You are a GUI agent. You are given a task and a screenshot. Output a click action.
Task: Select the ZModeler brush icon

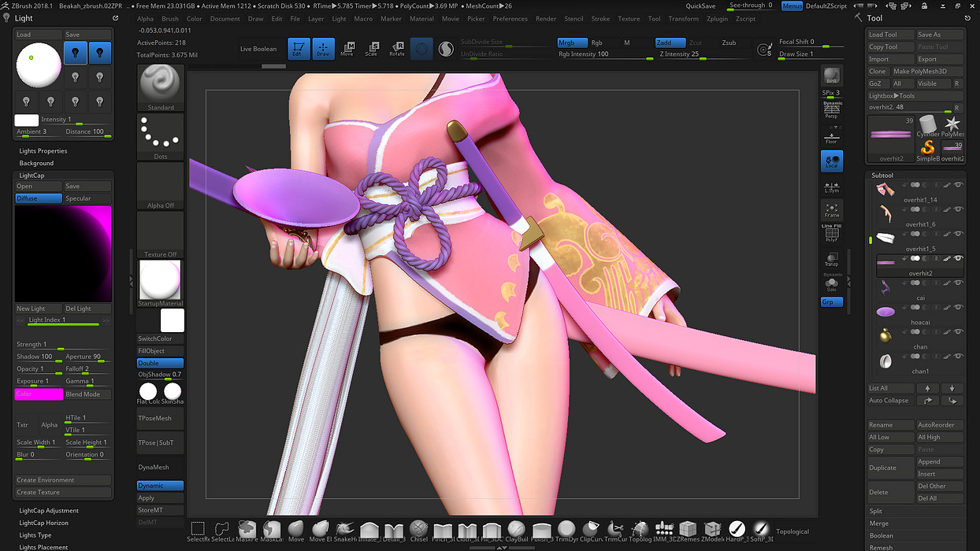pos(713,531)
